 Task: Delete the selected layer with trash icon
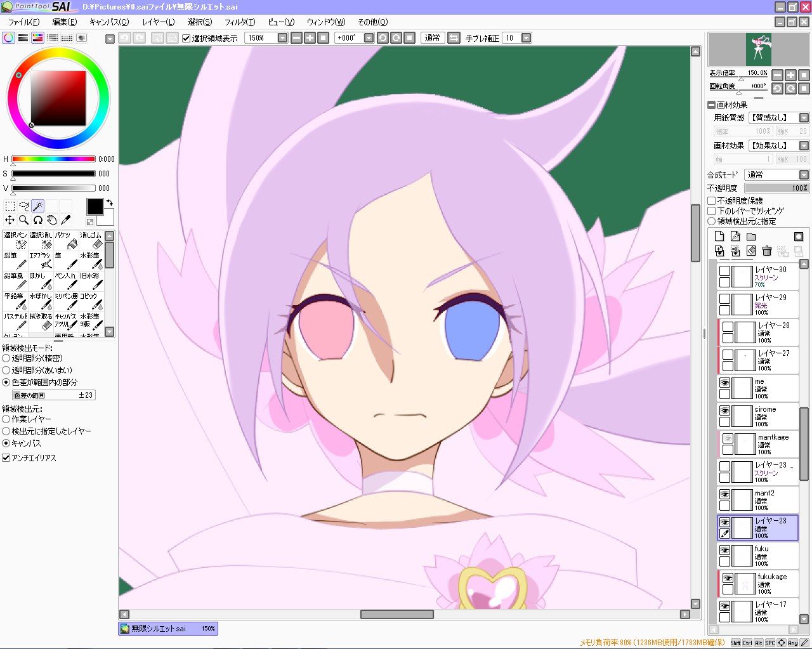point(767,251)
